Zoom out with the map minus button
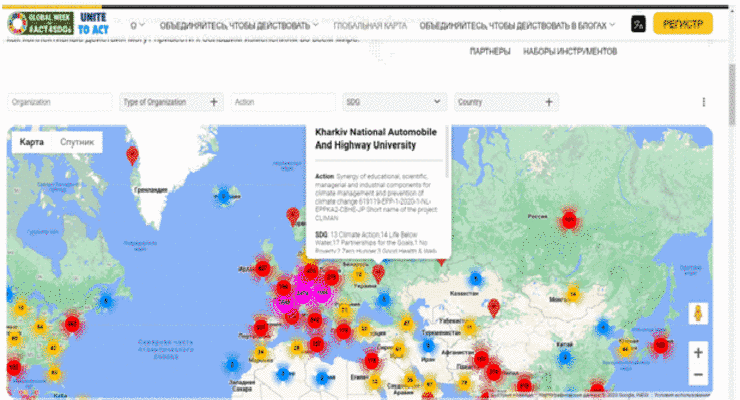This screenshot has width=740, height=400. [697, 375]
